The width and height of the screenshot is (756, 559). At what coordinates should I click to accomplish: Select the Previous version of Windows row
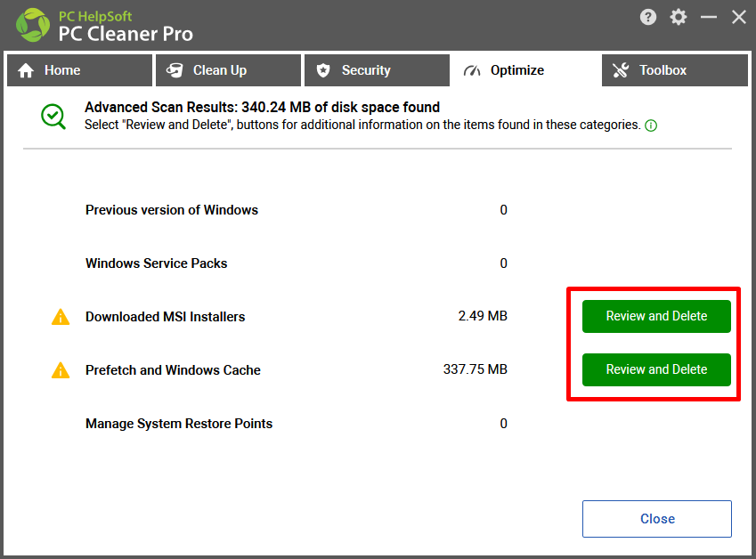(297, 210)
